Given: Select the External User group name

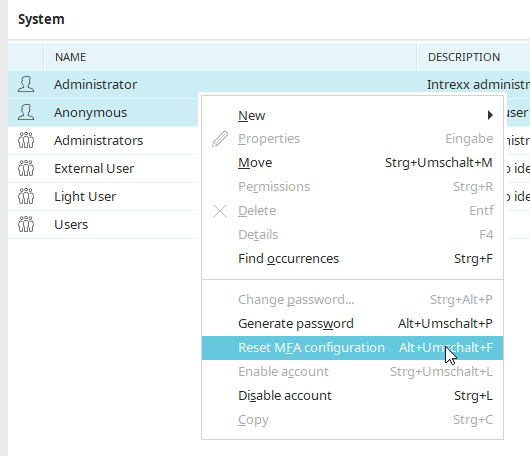Looking at the screenshot, I should point(94,169).
